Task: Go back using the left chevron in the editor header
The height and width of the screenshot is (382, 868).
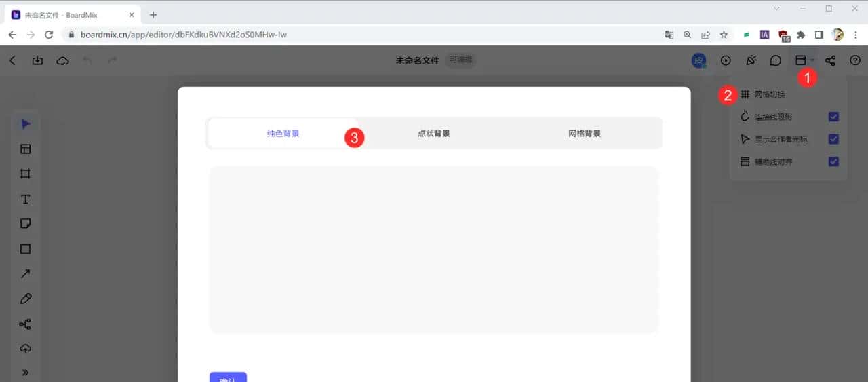Action: tap(12, 60)
